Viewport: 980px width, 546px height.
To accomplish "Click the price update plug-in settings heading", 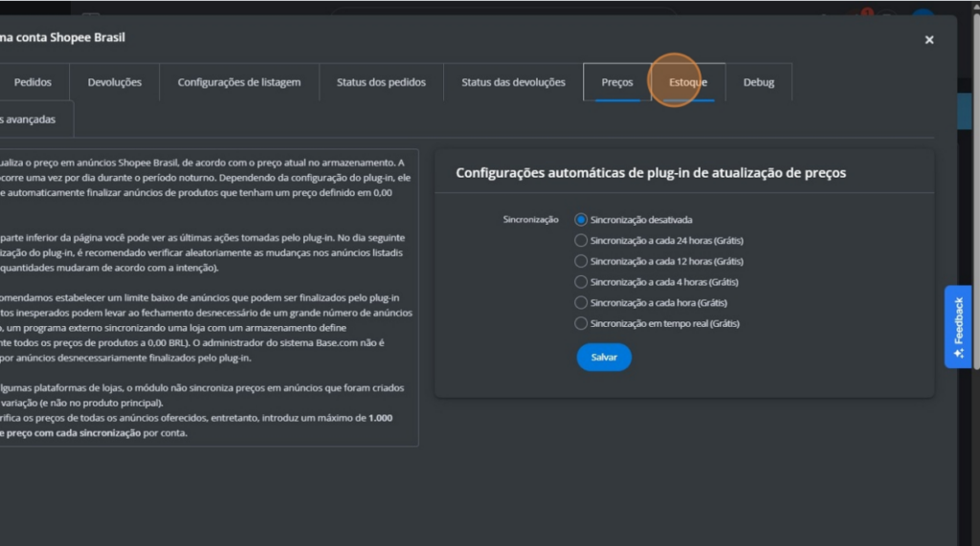I will [650, 173].
